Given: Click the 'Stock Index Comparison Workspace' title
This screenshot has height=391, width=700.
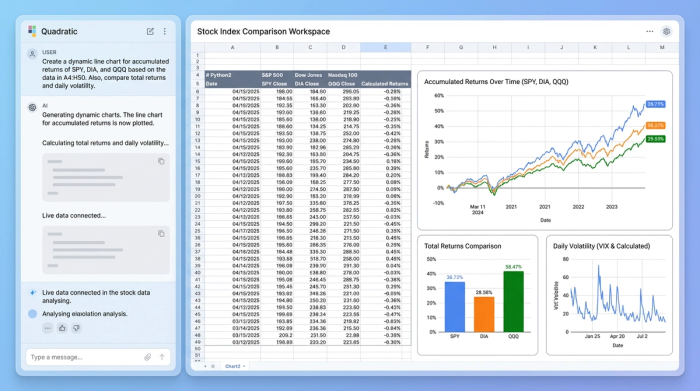Looking at the screenshot, I should (x=263, y=32).
